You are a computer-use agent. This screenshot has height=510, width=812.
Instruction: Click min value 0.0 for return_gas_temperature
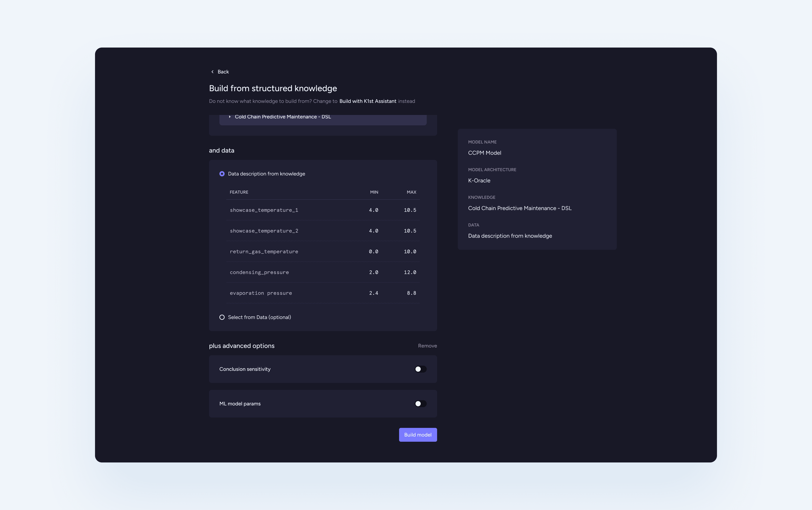[x=373, y=252]
